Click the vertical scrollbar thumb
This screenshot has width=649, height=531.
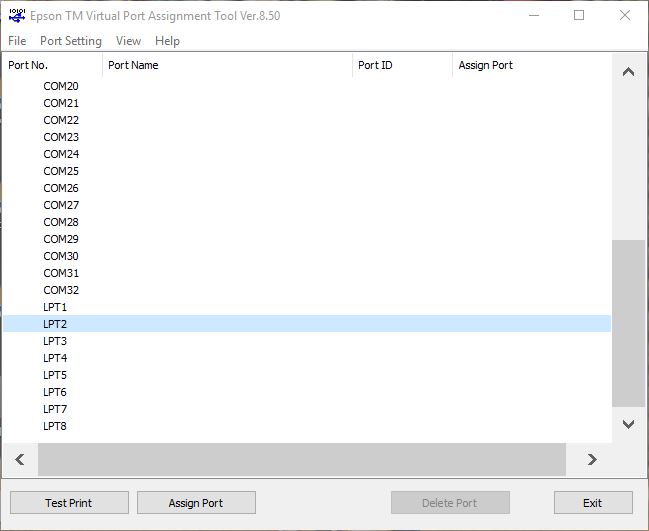628,322
